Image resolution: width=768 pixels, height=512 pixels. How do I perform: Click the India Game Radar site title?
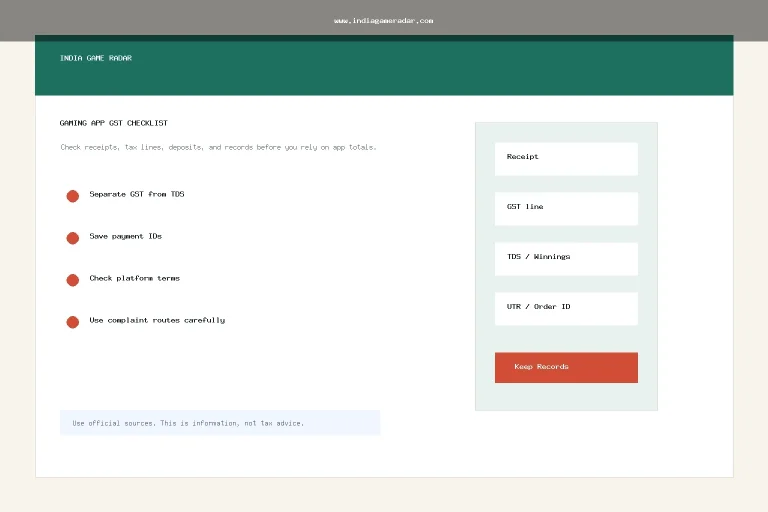[96, 58]
